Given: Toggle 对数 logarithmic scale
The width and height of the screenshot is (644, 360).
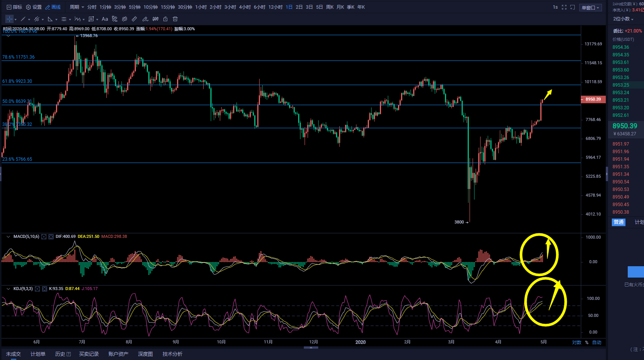Looking at the screenshot, I should click(x=577, y=343).
